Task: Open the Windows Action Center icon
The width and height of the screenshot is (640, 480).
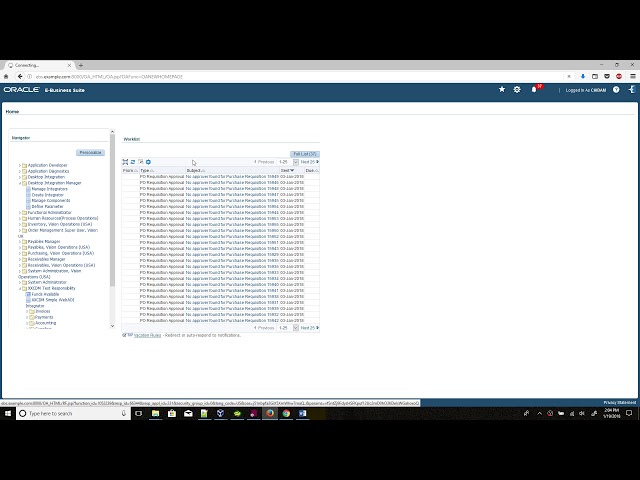Action: click(629, 413)
